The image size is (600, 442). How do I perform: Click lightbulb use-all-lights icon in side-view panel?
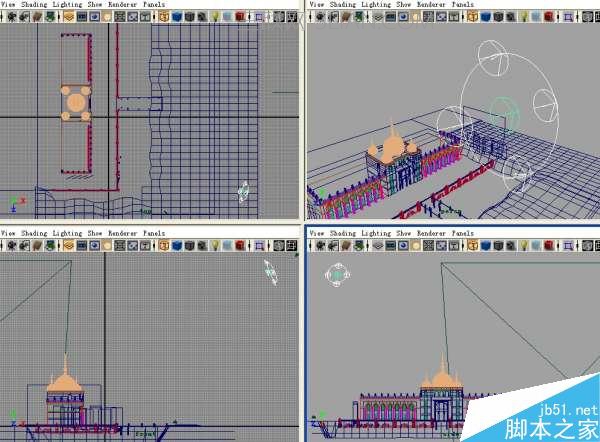(x=215, y=245)
